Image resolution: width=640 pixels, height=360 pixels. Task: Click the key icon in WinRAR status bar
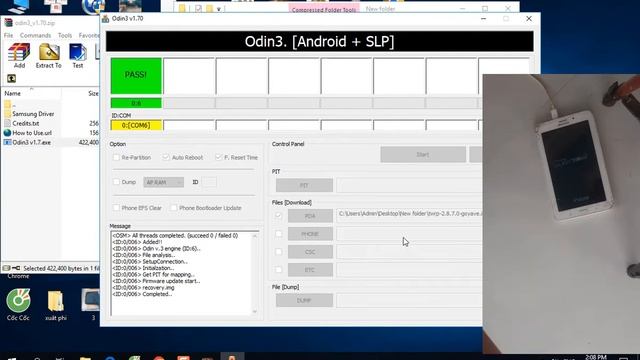coord(16,268)
